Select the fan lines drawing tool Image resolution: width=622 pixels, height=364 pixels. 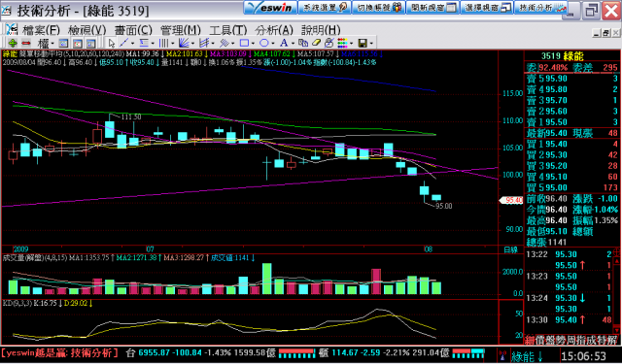[x=184, y=43]
